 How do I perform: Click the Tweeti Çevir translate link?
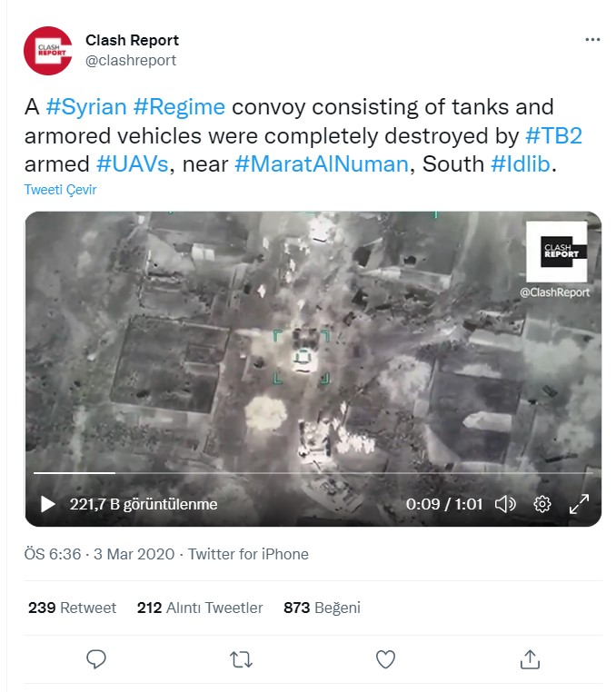60,190
